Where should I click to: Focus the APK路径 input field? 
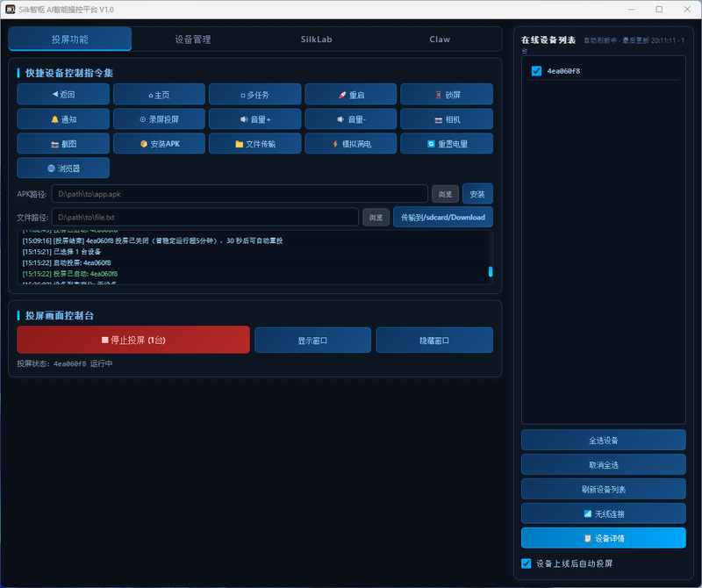pyautogui.click(x=240, y=194)
